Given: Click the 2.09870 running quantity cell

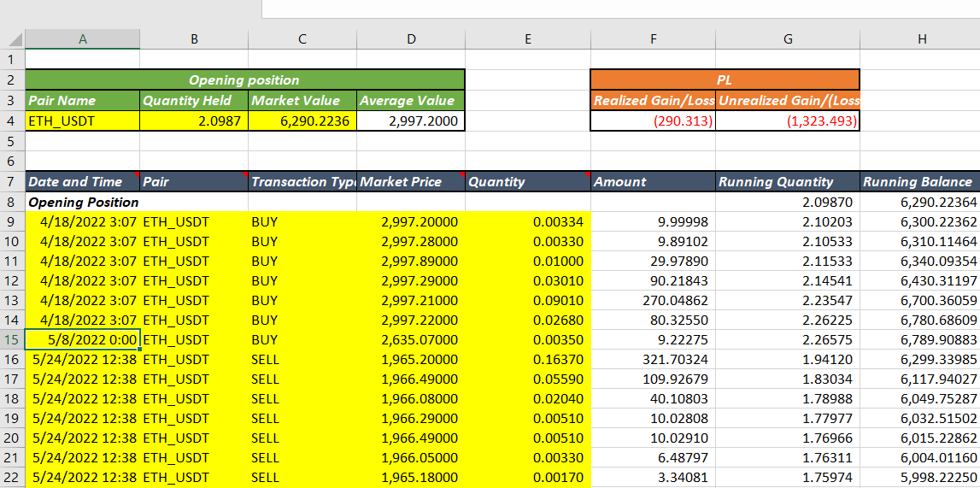Looking at the screenshot, I should (788, 203).
